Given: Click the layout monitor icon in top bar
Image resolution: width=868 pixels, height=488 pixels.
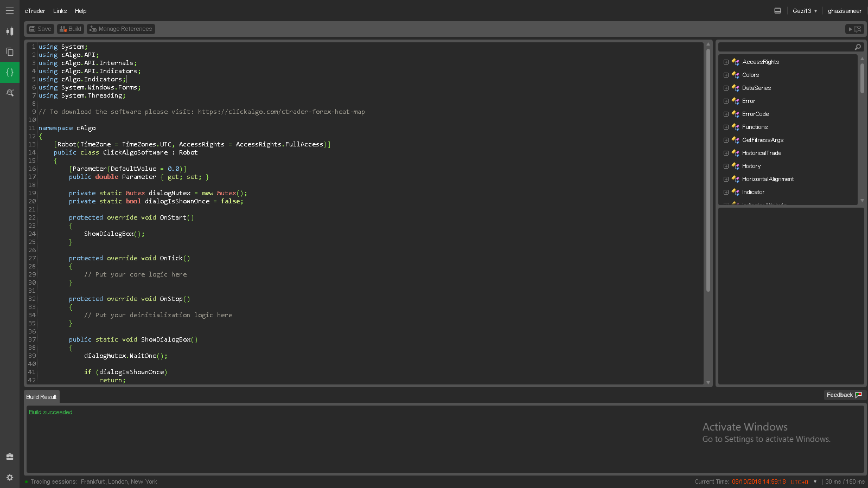Looking at the screenshot, I should coord(777,11).
